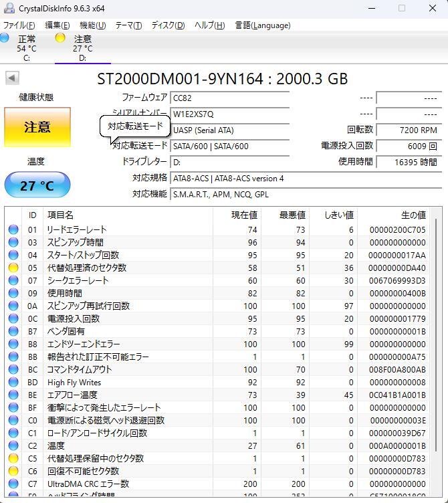Go to the previous disk arrow button

tap(12, 78)
